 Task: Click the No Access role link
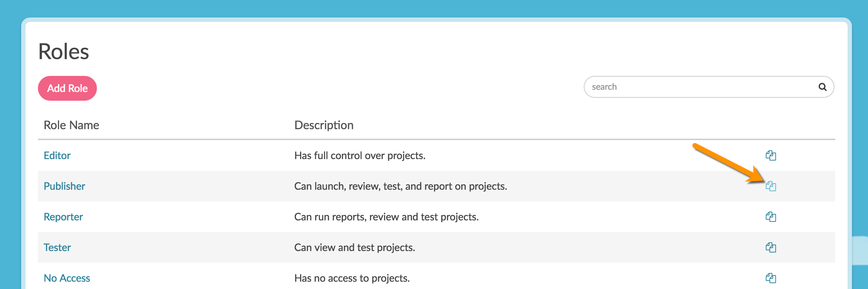67,278
